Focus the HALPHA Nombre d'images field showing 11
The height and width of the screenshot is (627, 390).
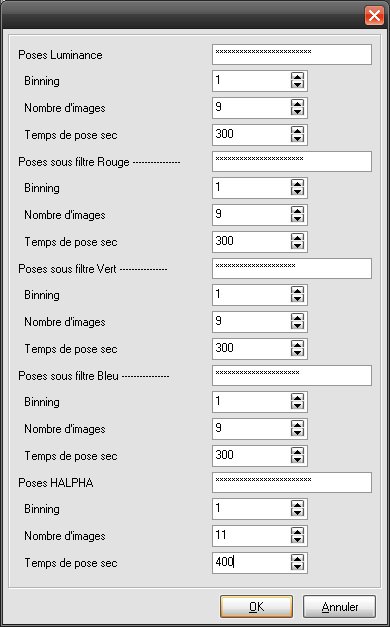(x=252, y=536)
